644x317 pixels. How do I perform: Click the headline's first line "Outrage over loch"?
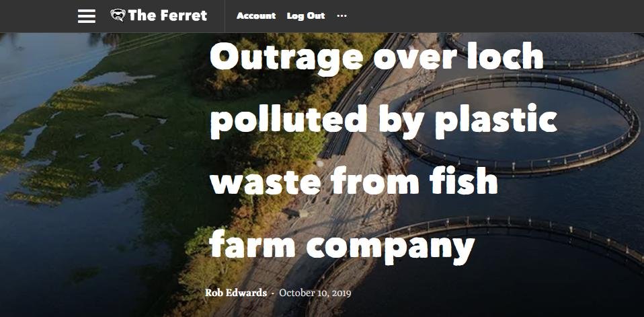[376, 57]
